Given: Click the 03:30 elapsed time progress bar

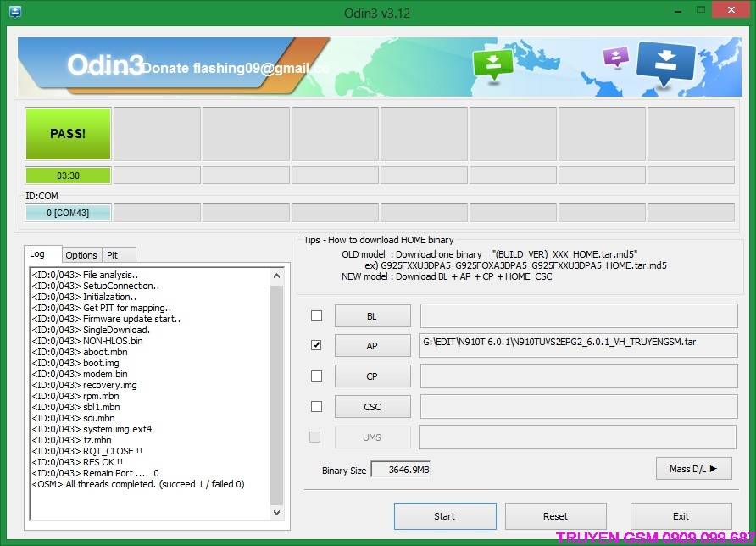Looking at the screenshot, I should pos(68,175).
